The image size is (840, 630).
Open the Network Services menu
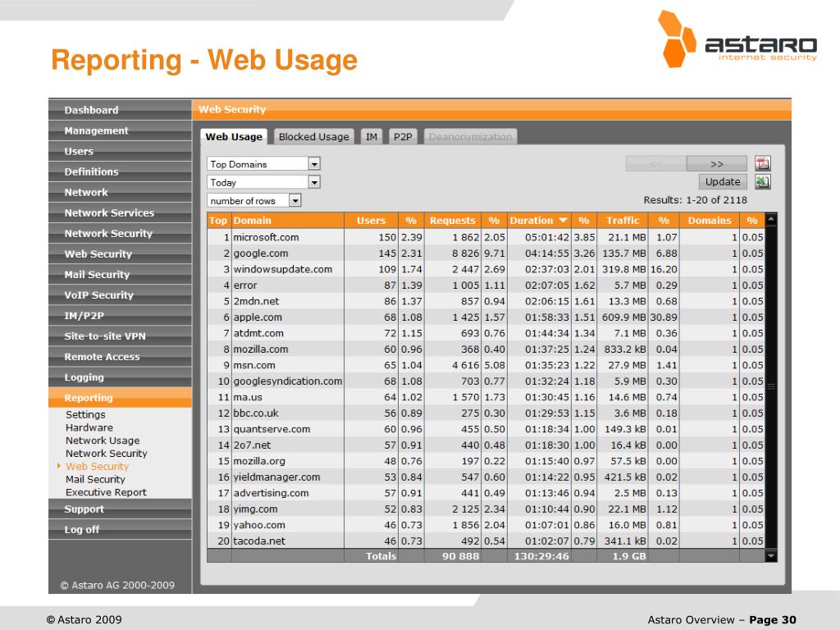click(x=120, y=212)
